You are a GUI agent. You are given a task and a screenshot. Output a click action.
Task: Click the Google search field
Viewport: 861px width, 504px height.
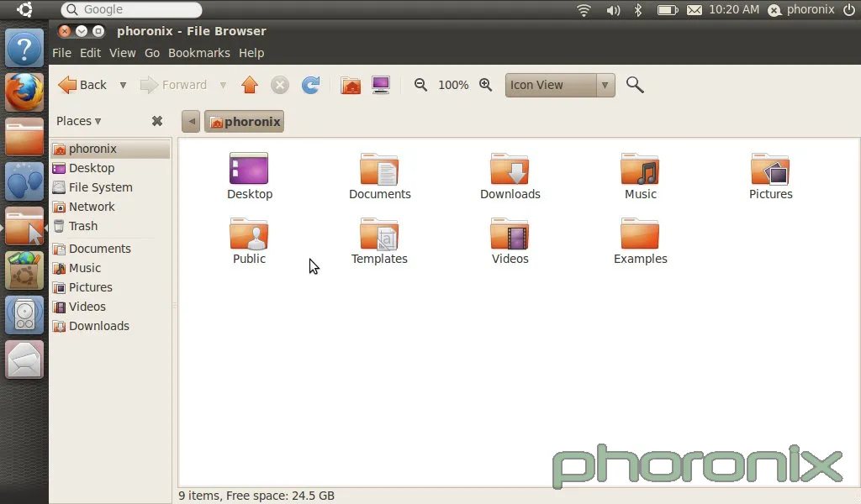point(131,9)
